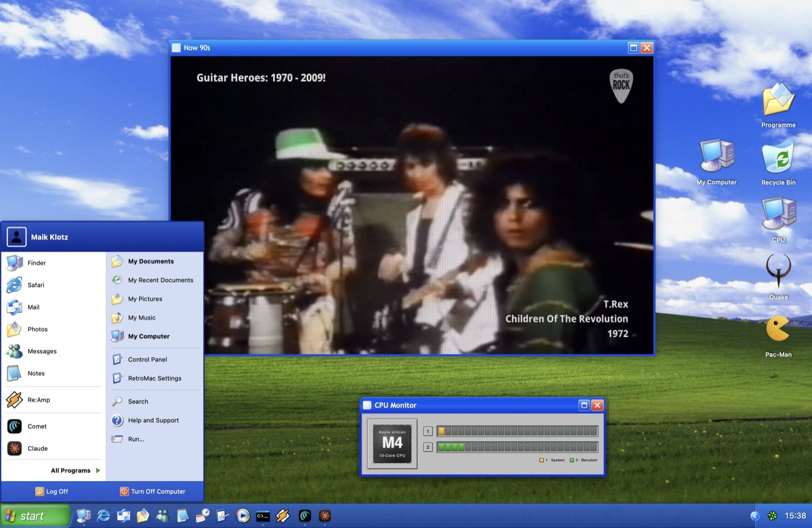
Task: Click the green '2 · Benutzer' legend swatch
Action: [572, 460]
